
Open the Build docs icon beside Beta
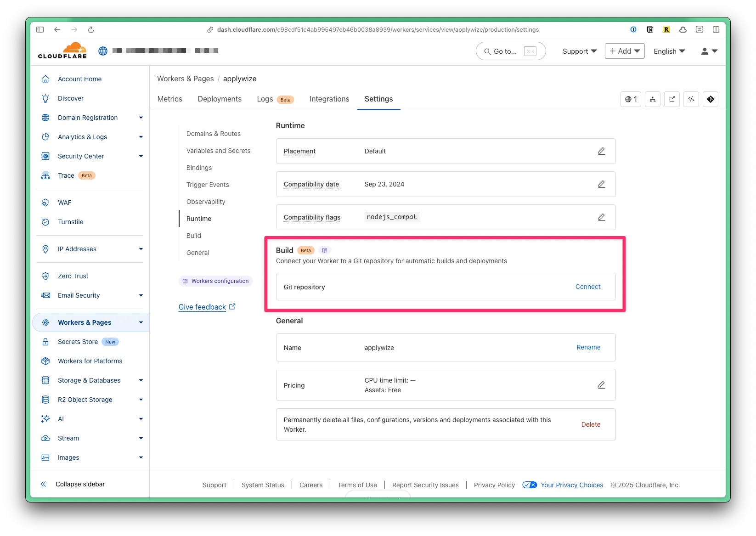tap(325, 250)
